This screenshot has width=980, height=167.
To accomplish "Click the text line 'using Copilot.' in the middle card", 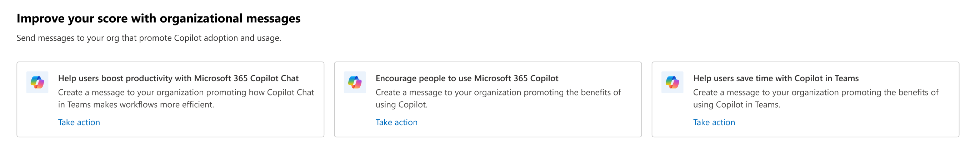I will pyautogui.click(x=402, y=104).
